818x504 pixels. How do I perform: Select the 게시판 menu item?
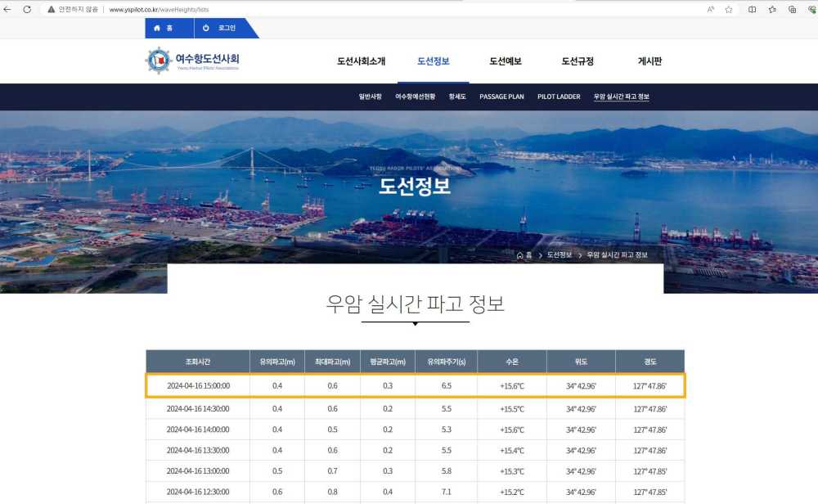coord(650,60)
